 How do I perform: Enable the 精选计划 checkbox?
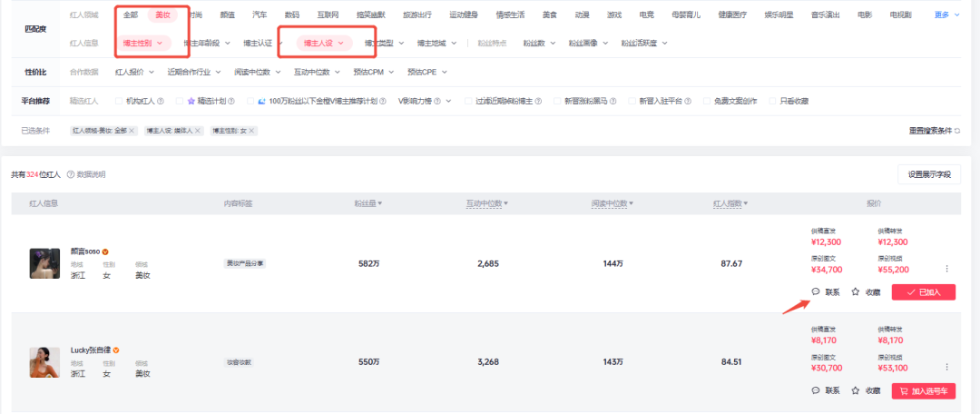click(180, 101)
